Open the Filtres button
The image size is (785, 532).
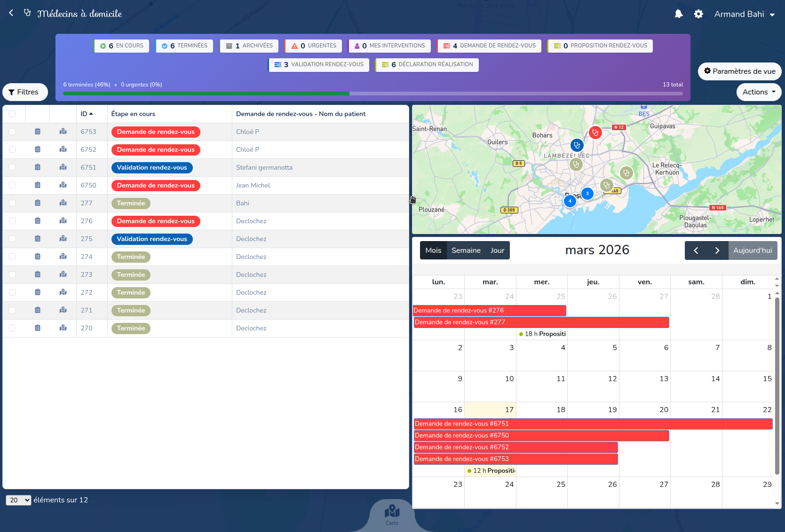click(x=24, y=92)
